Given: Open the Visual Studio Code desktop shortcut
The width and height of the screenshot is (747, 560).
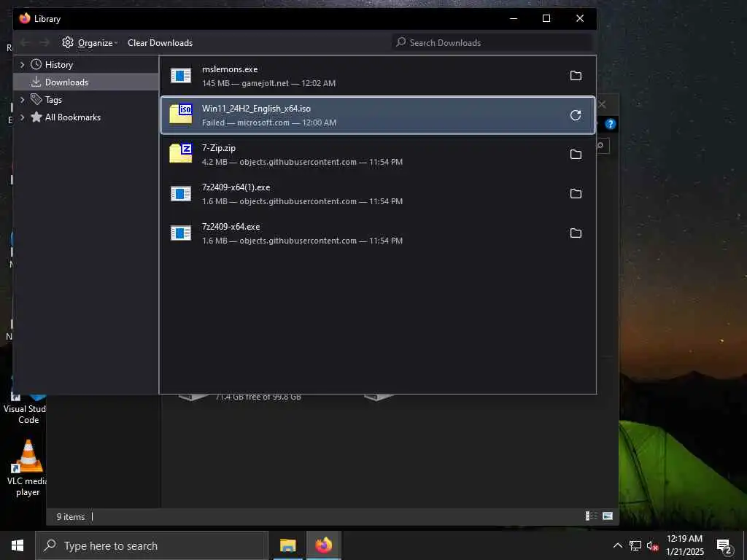Looking at the screenshot, I should [25, 408].
